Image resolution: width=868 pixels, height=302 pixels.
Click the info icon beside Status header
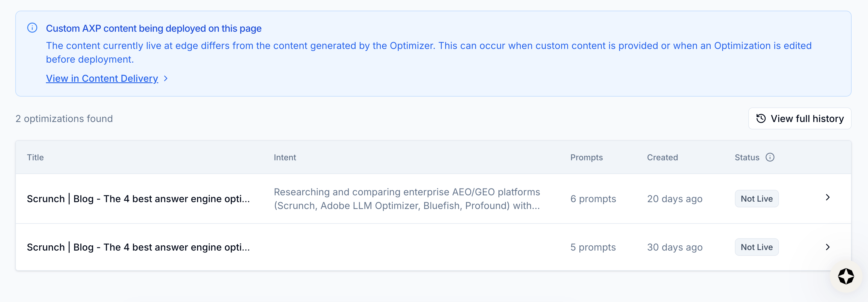click(x=770, y=157)
